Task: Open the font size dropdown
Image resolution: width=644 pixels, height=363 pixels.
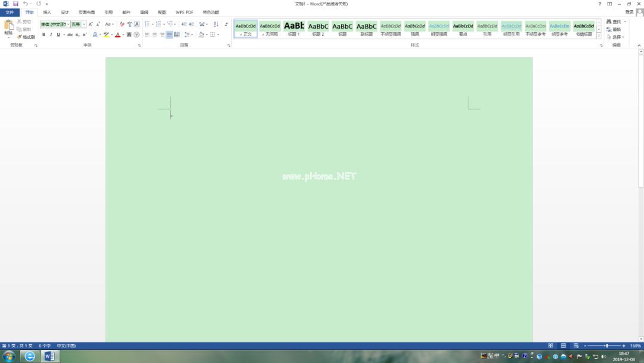Action: 84,24
